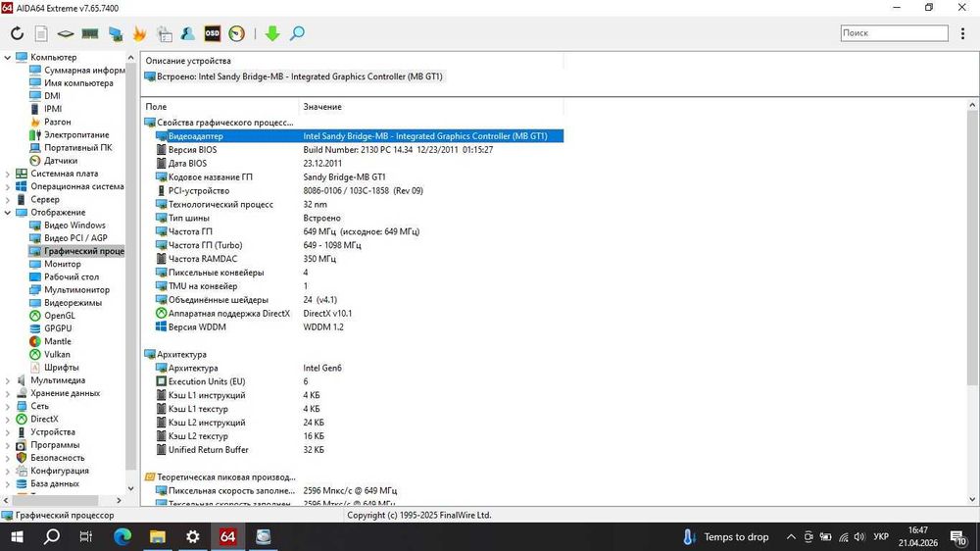
Task: Select Суммарная информация in tree
Action: (83, 70)
